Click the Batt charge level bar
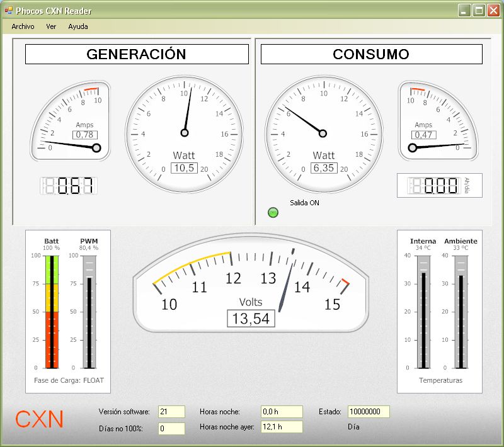This screenshot has width=504, height=447. tap(52, 312)
